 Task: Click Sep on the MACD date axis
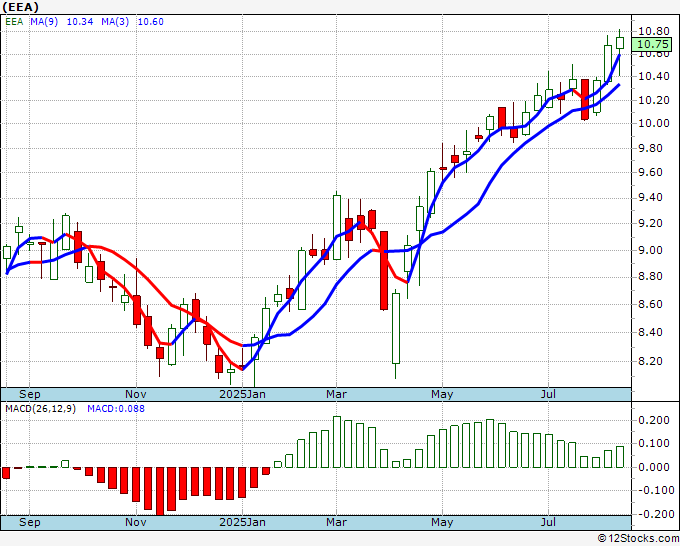29,522
